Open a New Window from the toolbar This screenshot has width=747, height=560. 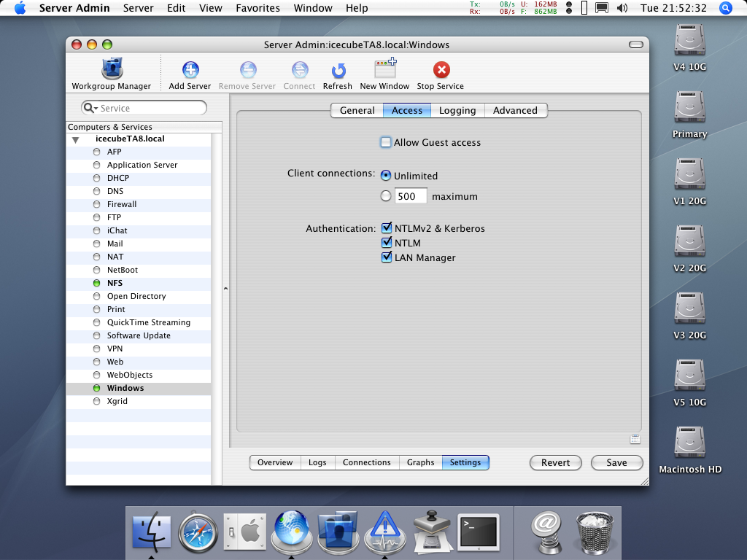tap(385, 68)
